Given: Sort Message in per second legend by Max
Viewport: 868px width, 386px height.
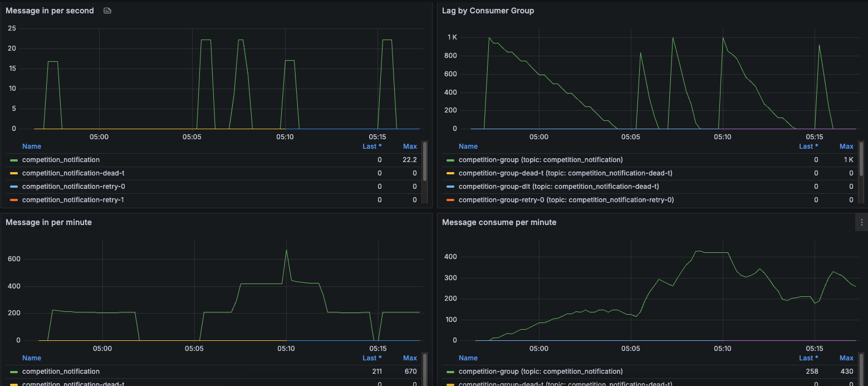Looking at the screenshot, I should [410, 146].
